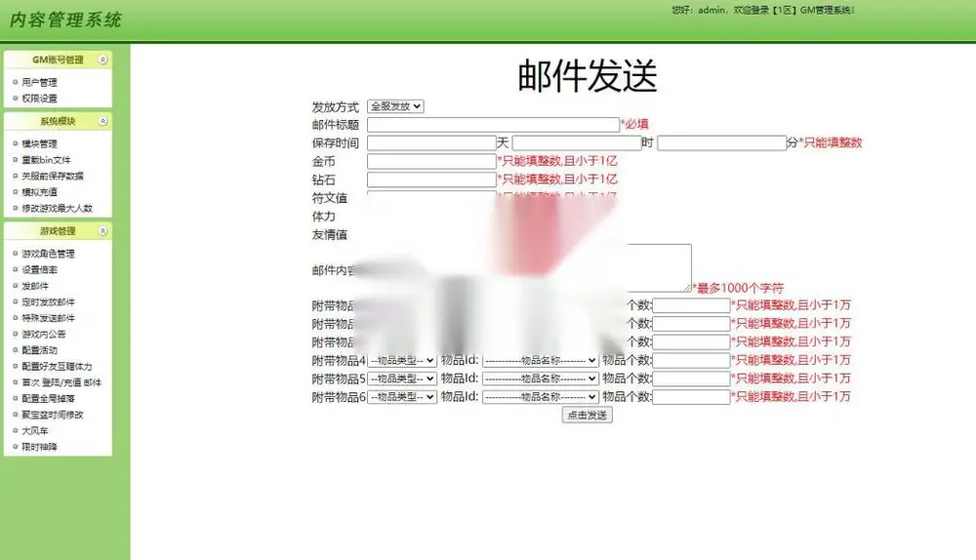The image size is (976, 560).
Task: Open 附带物品6 物品类型 dropdown
Action: point(402,396)
